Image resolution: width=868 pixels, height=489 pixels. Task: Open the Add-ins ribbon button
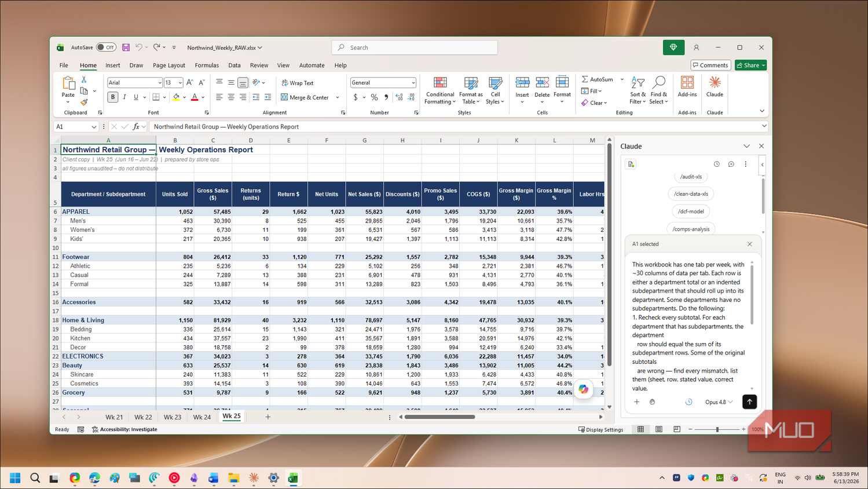pyautogui.click(x=687, y=87)
